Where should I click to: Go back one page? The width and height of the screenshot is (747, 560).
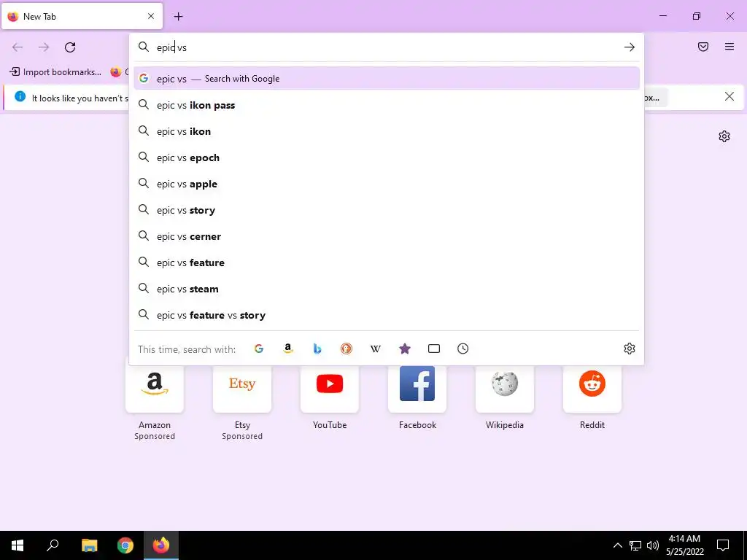(18, 47)
